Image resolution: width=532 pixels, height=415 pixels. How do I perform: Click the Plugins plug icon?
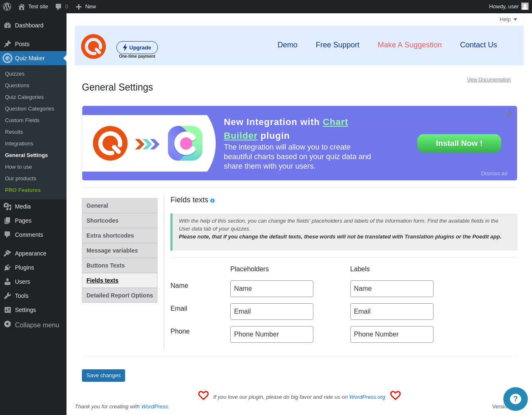(x=7, y=268)
